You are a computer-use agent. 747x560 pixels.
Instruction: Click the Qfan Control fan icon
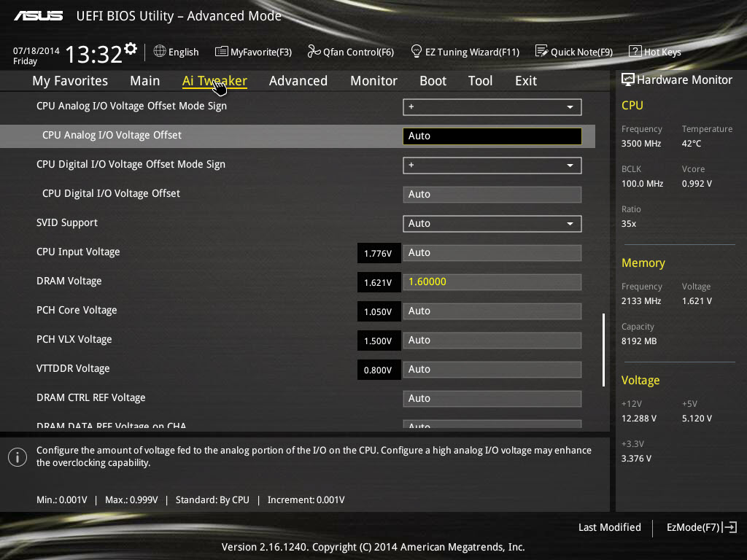[x=314, y=51]
